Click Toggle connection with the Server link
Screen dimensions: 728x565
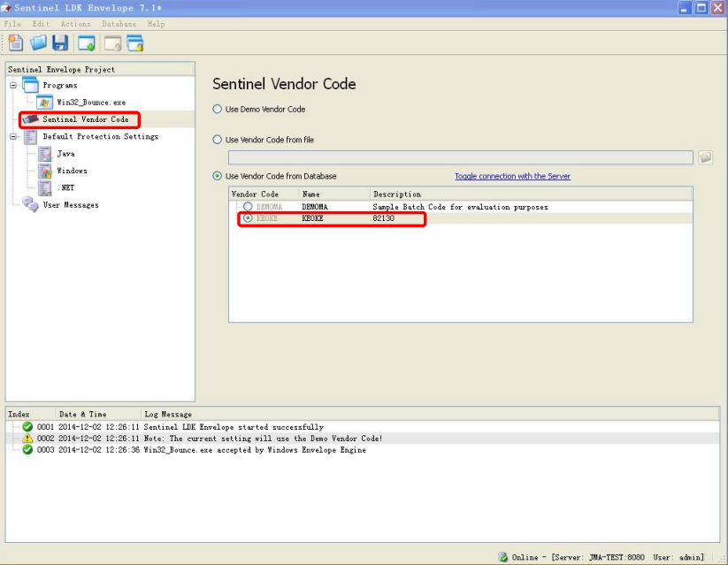(512, 176)
